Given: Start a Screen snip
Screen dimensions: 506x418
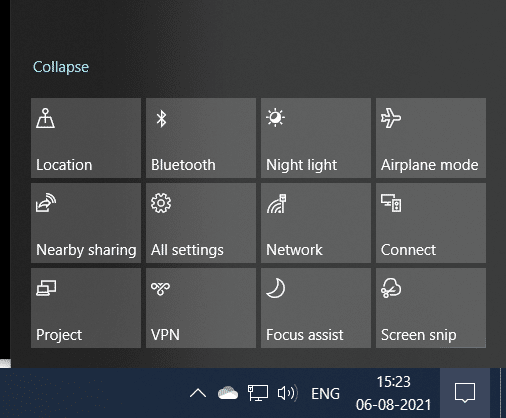Looking at the screenshot, I should coord(431,308).
